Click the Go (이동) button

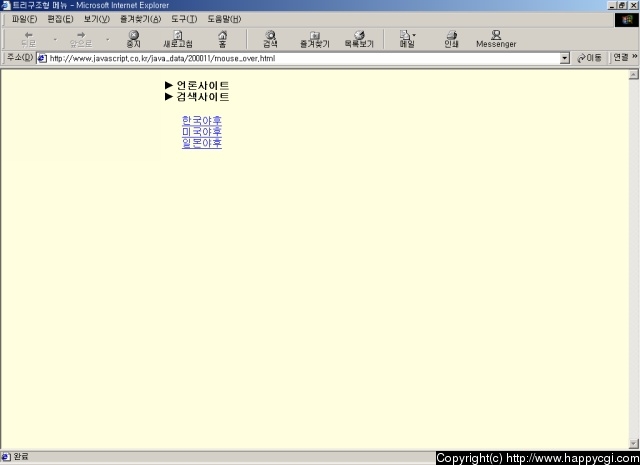tap(589, 58)
